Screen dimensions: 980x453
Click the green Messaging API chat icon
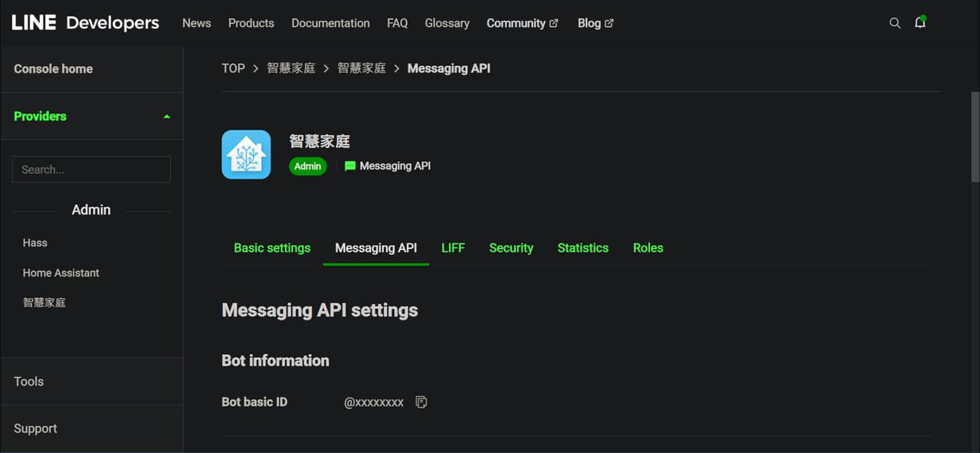[x=350, y=166]
